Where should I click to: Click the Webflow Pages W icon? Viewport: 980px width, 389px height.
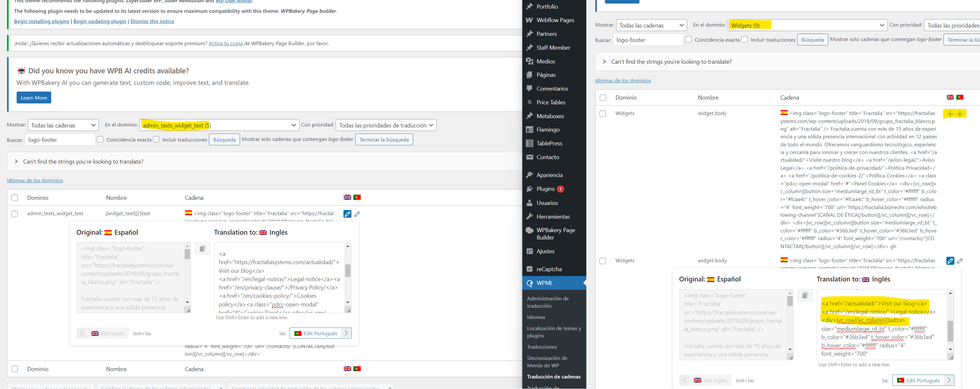pos(529,20)
